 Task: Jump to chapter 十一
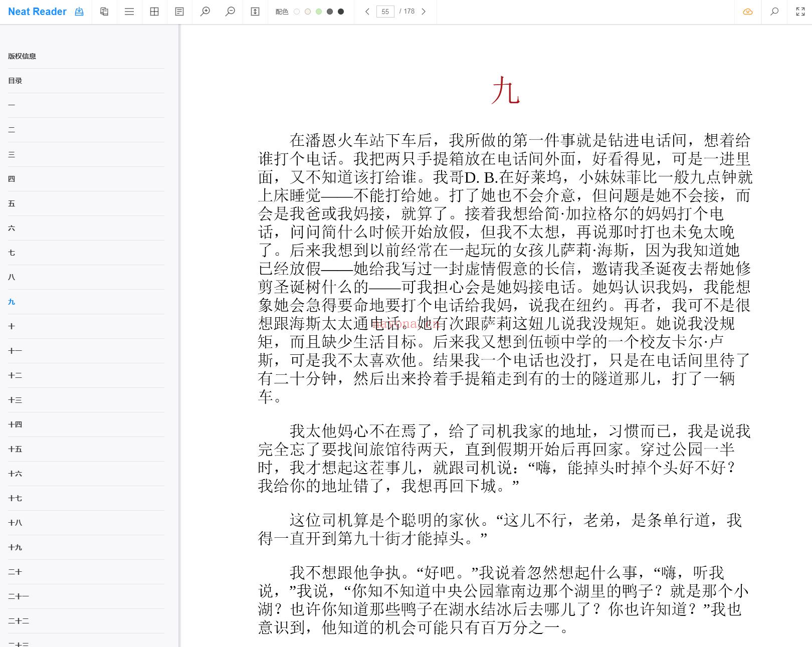(x=86, y=351)
